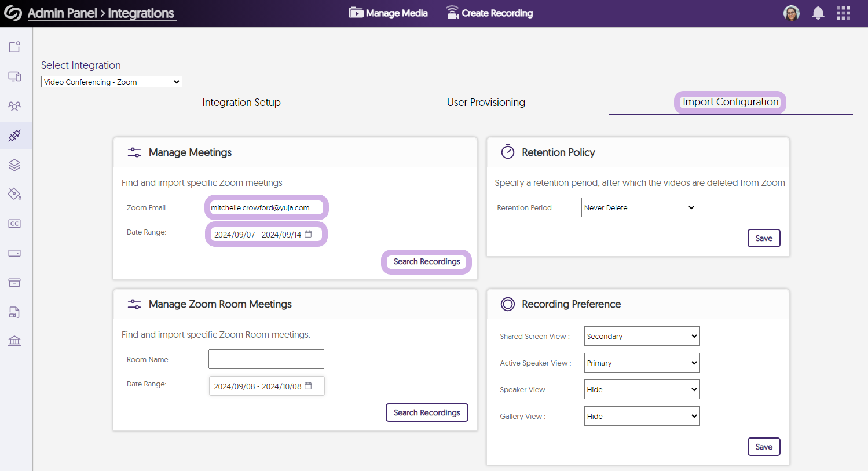Click Search Recordings under Manage Meetings

[427, 261]
